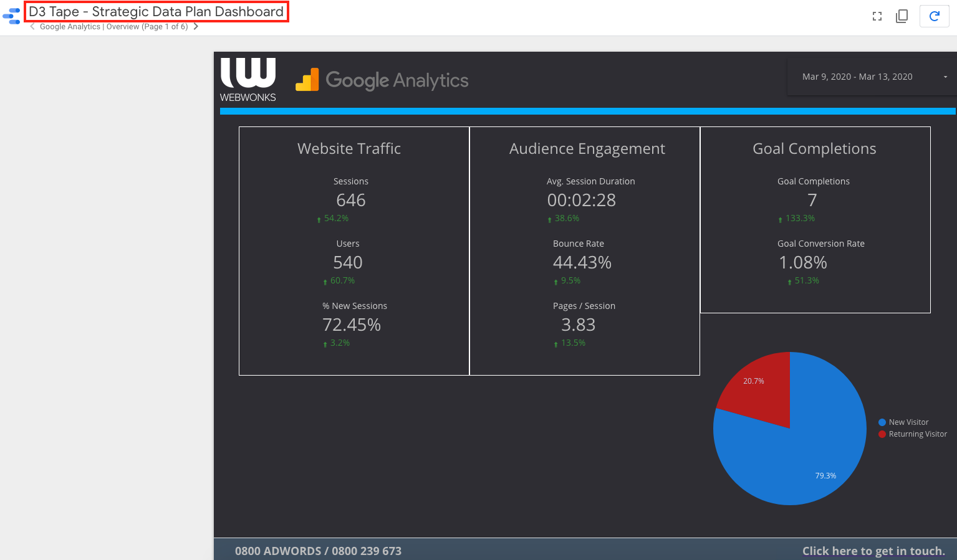Click the 9.5% bounce rate change

[x=567, y=281]
